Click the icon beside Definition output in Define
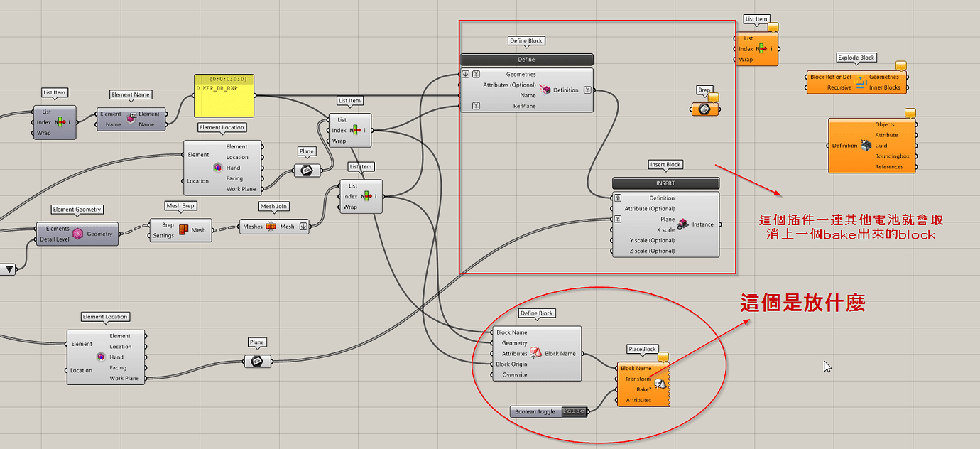This screenshot has height=449, width=980. 545,90
